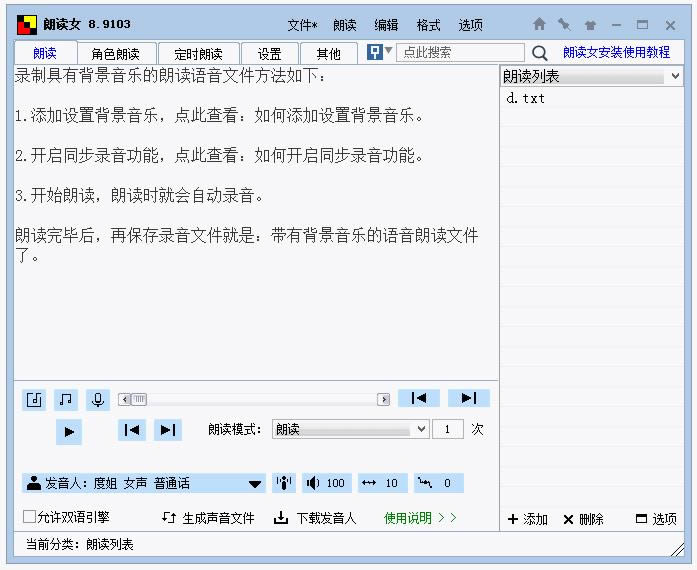The width and height of the screenshot is (697, 570).
Task: Open the 文件 menu
Action: (302, 25)
